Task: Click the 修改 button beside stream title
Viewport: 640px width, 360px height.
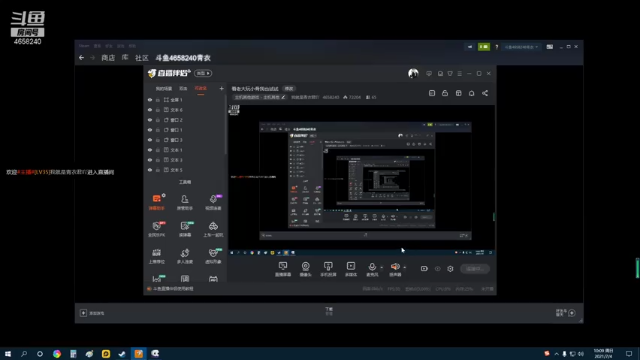Action: click(x=289, y=89)
